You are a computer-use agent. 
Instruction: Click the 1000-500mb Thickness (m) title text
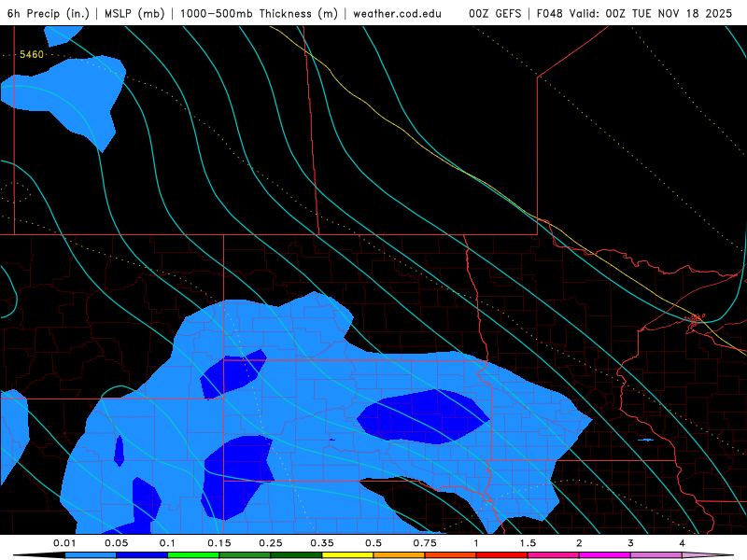click(259, 13)
